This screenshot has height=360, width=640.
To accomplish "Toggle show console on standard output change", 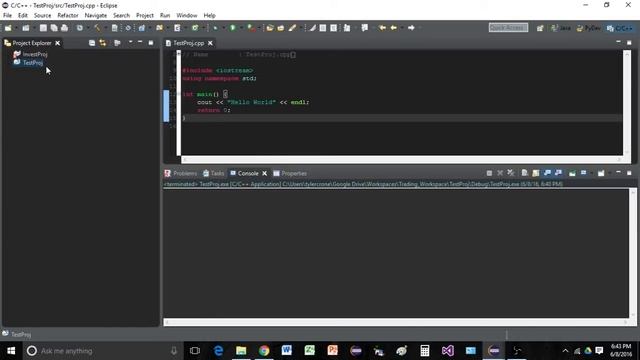I will click(547, 173).
